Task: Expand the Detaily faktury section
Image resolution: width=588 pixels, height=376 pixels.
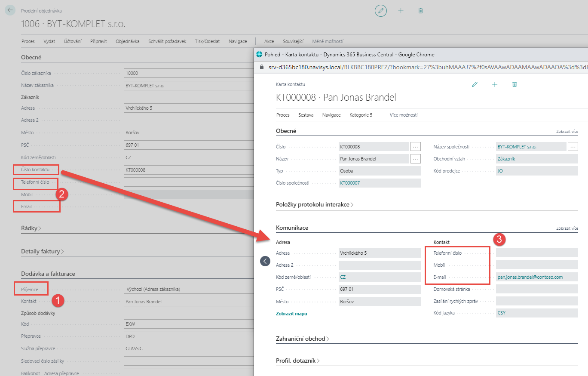Action: tap(43, 251)
